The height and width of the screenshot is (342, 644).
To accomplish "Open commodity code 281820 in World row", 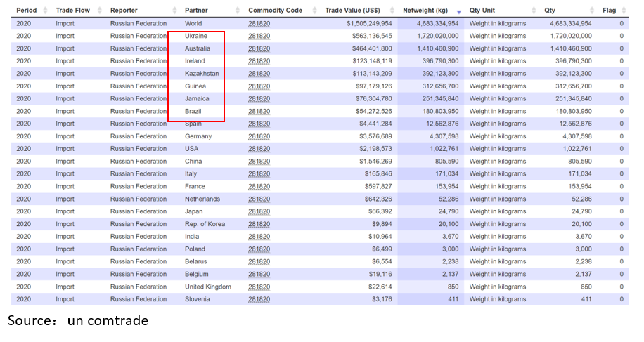I will pyautogui.click(x=259, y=24).
